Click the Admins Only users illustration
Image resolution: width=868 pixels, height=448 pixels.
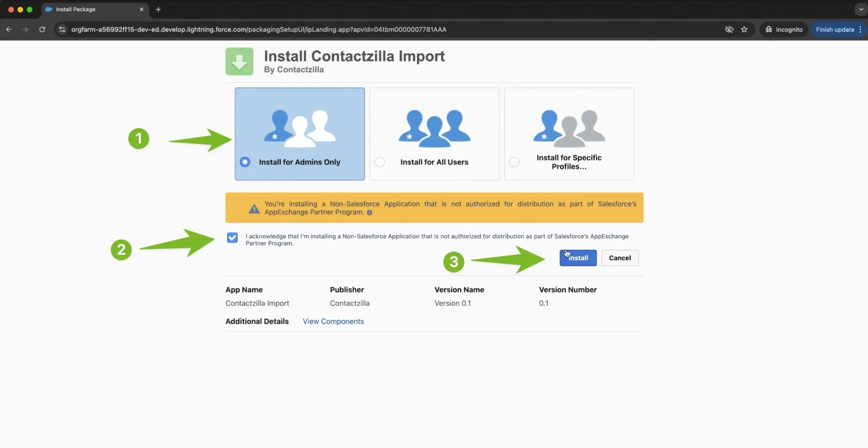click(x=300, y=128)
